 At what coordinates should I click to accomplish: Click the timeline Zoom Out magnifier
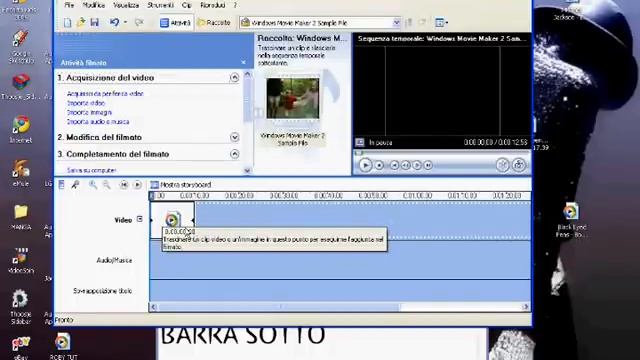tap(107, 185)
